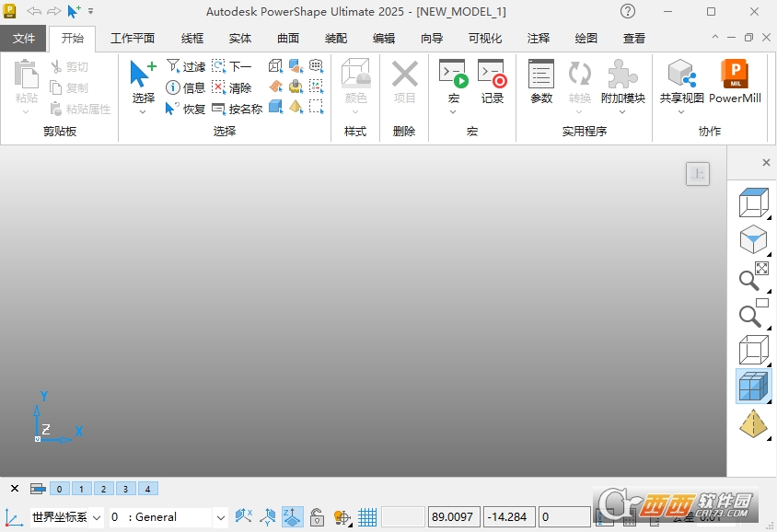Click the 上 view label in viewport
The image size is (777, 532).
pos(698,174)
